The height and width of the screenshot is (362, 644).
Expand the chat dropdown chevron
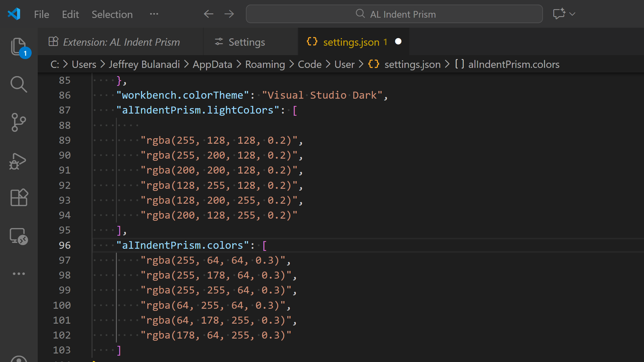572,14
